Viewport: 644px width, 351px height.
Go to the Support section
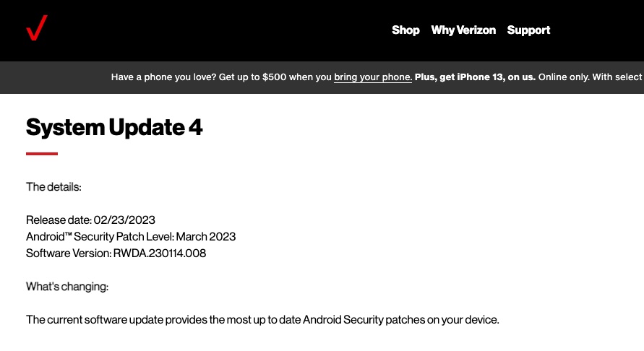pos(528,30)
